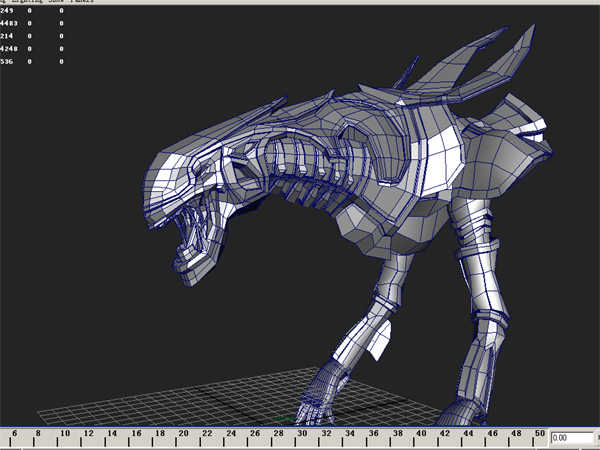Pick frame 34 on the time slider
This screenshot has height=450, width=600.
coord(350,433)
